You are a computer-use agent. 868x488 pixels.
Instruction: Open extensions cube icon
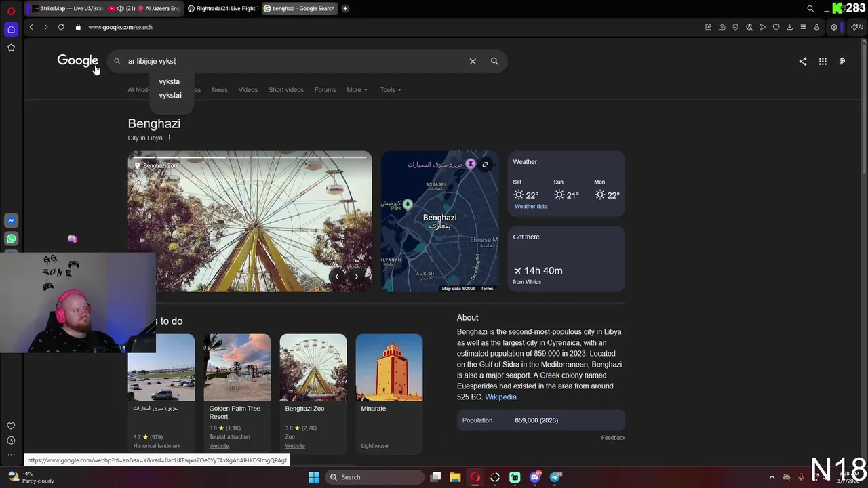tap(834, 27)
